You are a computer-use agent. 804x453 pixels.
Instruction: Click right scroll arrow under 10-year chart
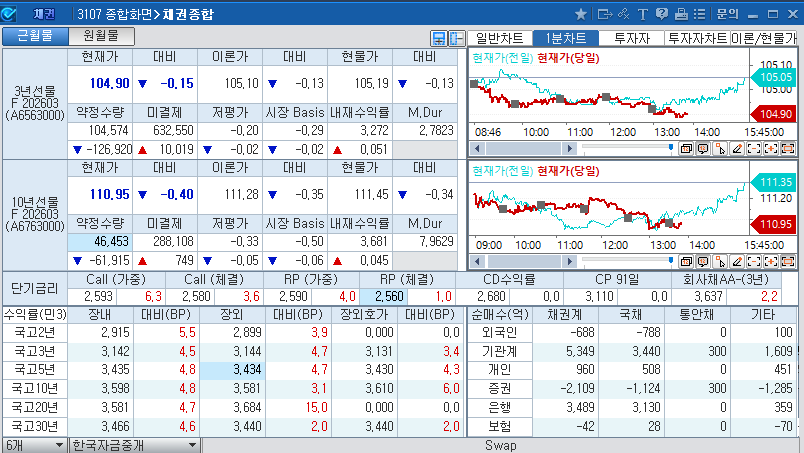point(569,262)
